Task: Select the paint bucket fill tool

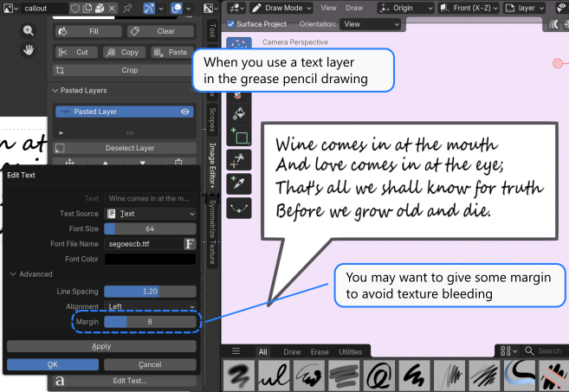Action: pyautogui.click(x=239, y=112)
